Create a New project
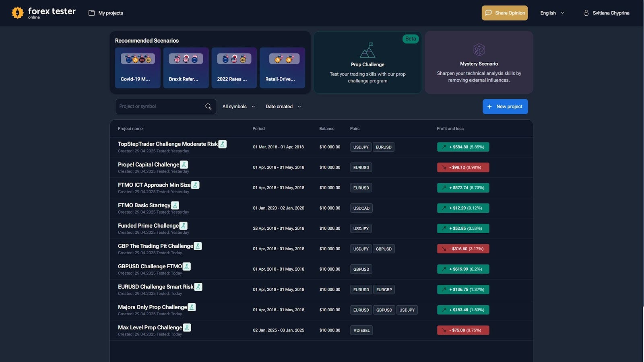The image size is (644, 362). (505, 107)
